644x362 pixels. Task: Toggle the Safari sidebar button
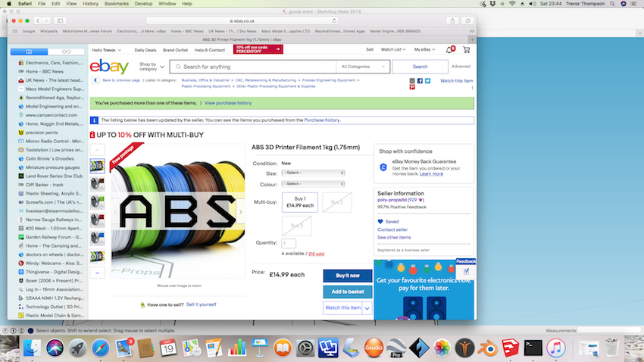[x=60, y=20]
